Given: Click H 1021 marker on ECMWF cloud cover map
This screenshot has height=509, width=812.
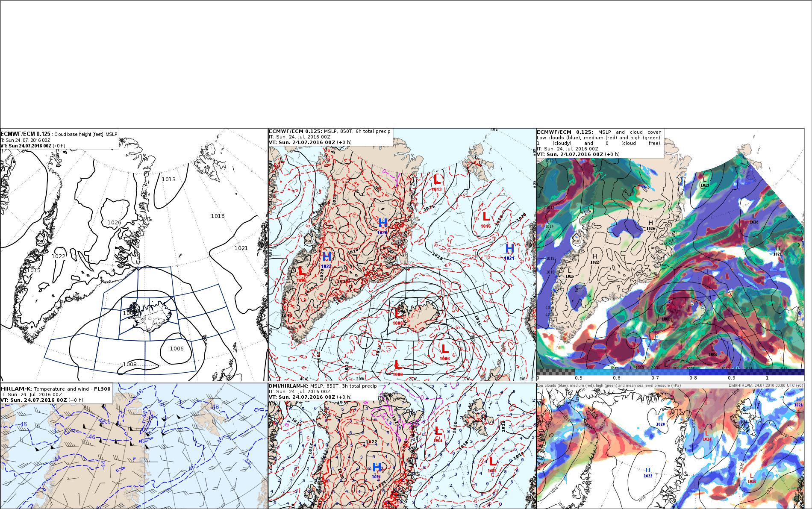Looking at the screenshot, I should coord(777,251).
